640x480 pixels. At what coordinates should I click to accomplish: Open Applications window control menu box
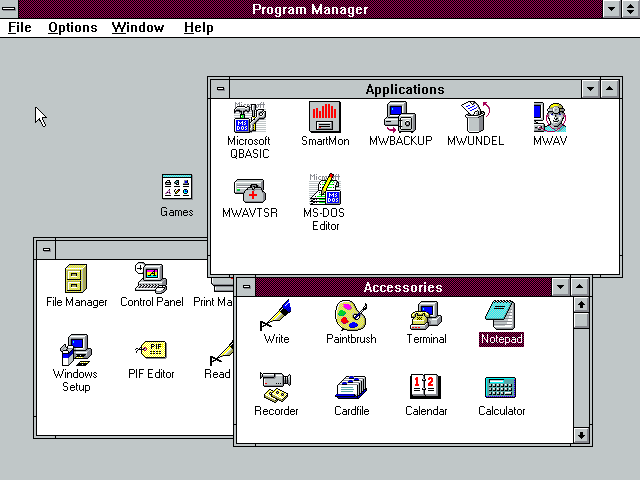tap(220, 89)
